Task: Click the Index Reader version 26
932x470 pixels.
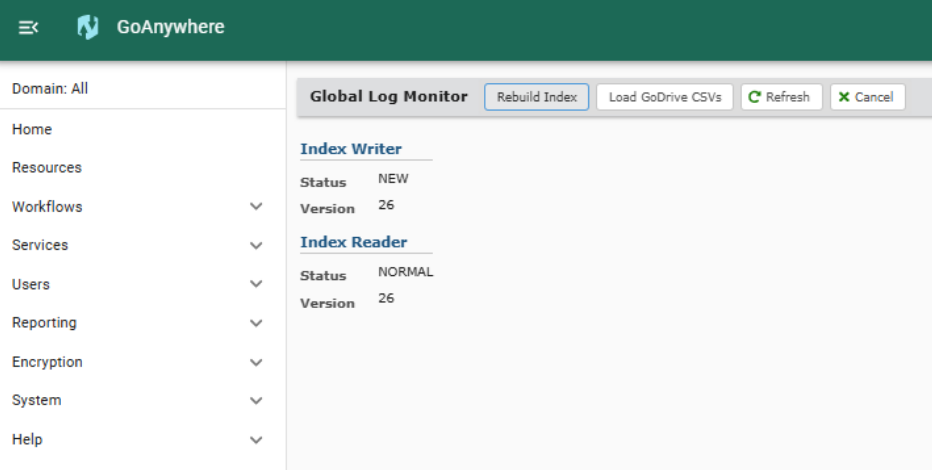Action: tap(386, 298)
